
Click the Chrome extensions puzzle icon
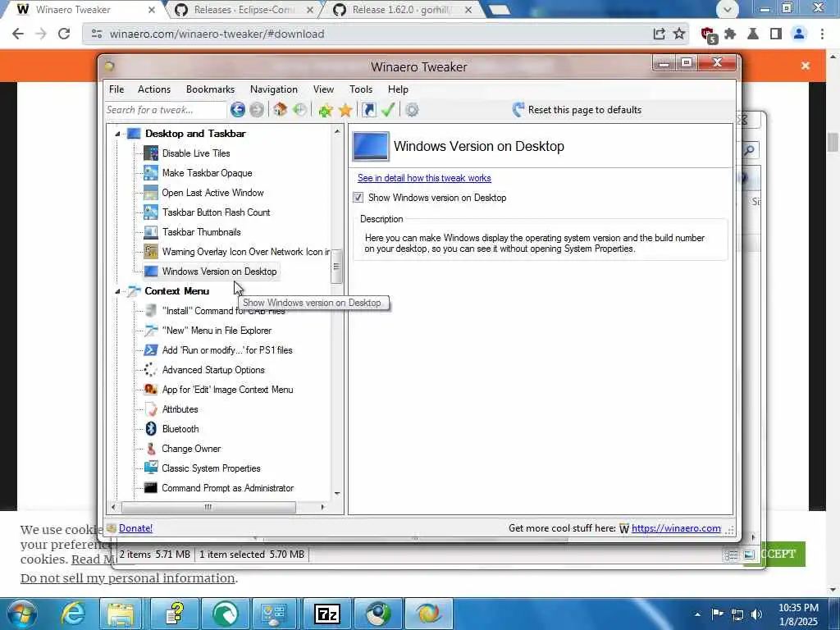[730, 34]
